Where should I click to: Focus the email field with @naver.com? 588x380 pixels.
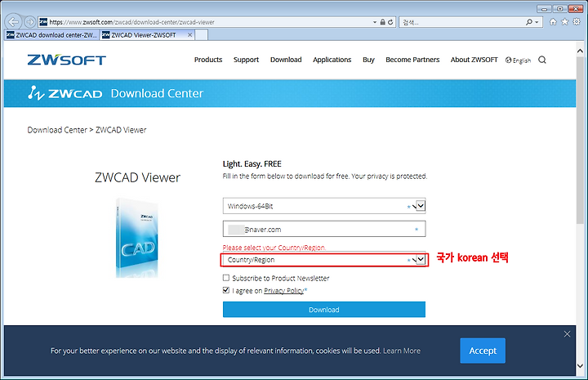click(x=324, y=229)
